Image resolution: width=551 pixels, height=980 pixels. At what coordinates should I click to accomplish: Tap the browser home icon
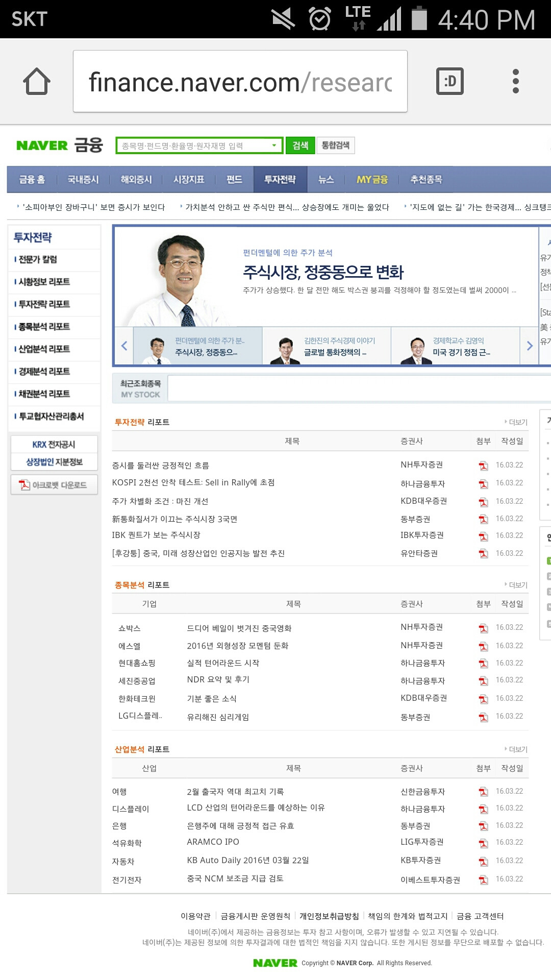click(37, 81)
